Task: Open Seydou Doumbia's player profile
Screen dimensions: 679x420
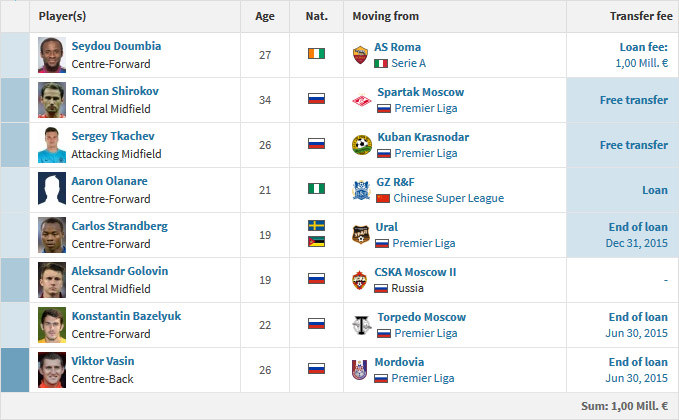Action: click(116, 46)
